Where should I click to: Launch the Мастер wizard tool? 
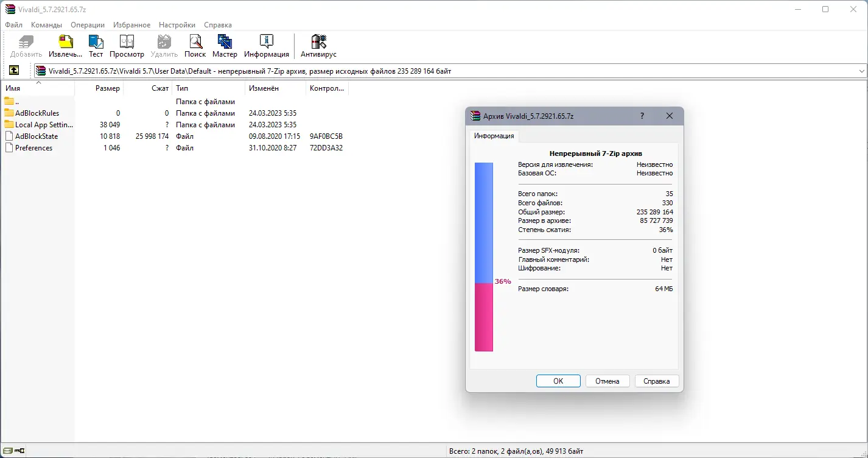click(x=225, y=46)
